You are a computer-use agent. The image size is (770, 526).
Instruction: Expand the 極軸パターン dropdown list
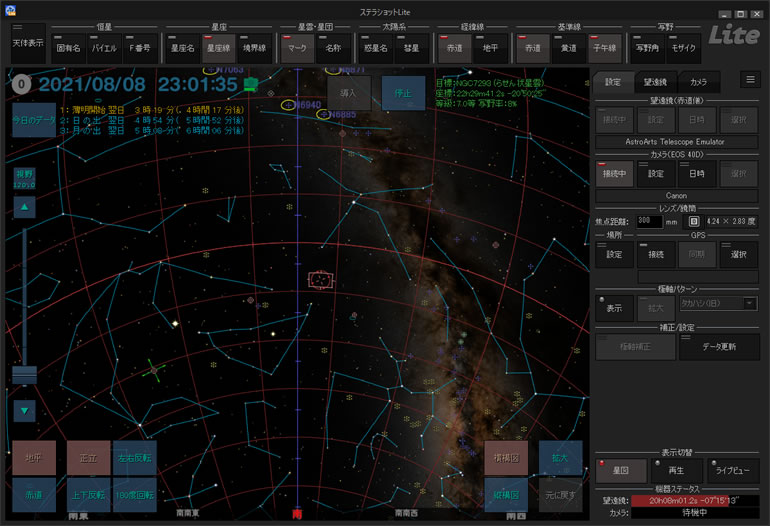tap(748, 303)
